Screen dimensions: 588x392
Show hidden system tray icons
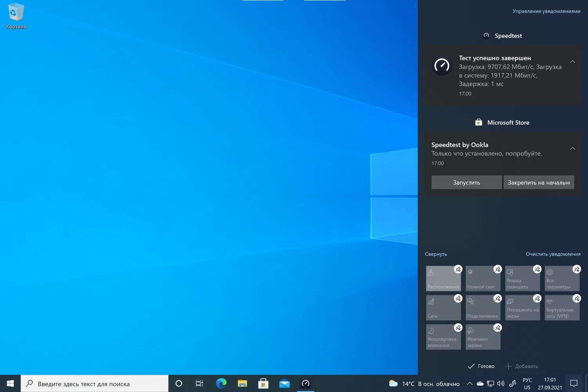(469, 383)
